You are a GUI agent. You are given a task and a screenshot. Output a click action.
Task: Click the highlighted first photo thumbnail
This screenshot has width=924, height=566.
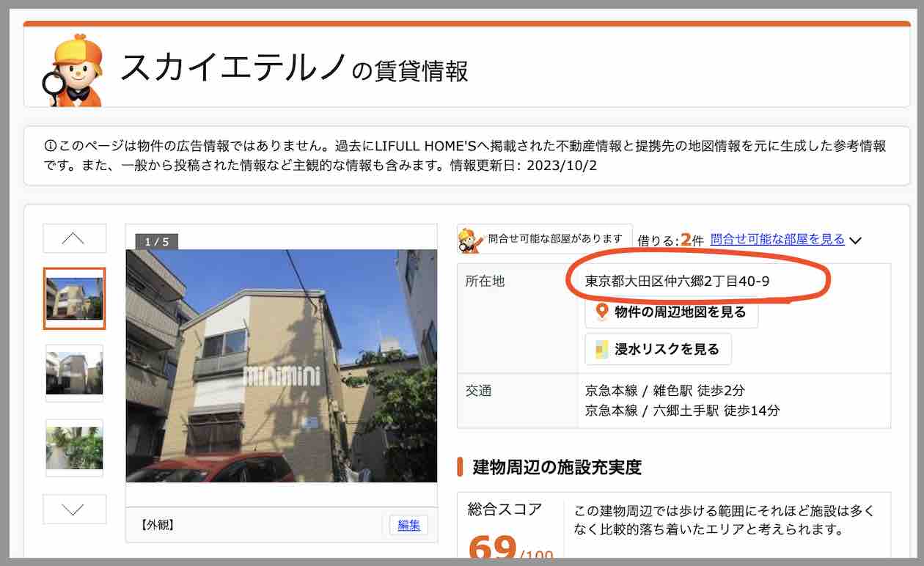click(73, 298)
